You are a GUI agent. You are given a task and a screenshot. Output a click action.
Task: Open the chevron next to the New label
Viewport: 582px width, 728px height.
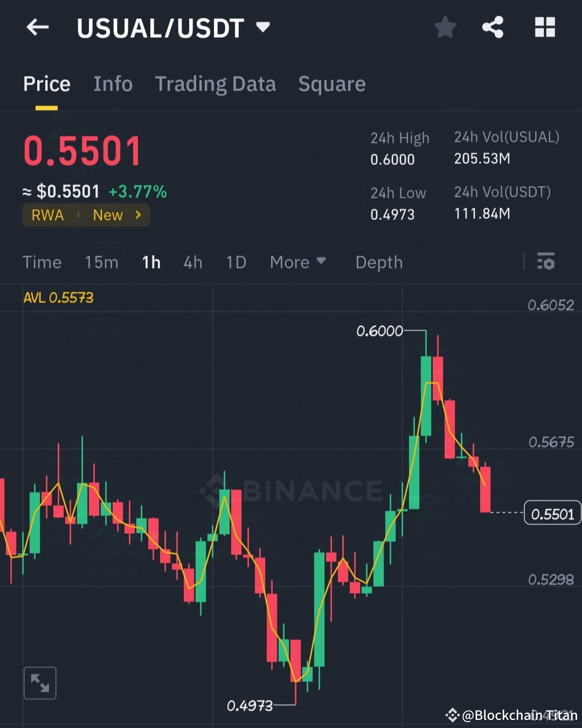137,215
